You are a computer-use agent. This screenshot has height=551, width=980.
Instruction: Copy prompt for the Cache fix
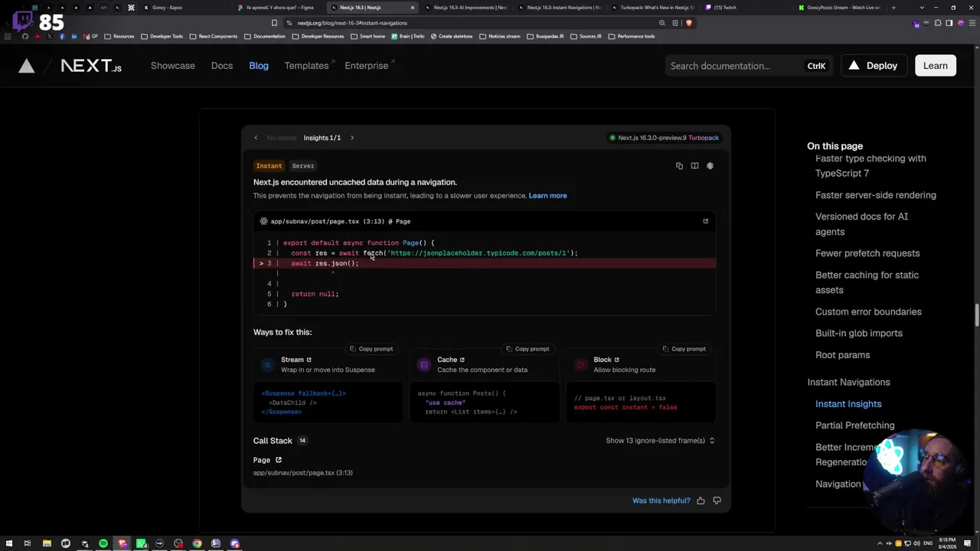pos(528,349)
